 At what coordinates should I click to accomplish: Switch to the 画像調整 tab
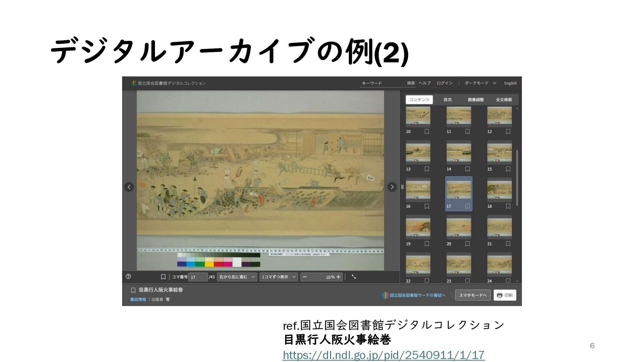[476, 100]
